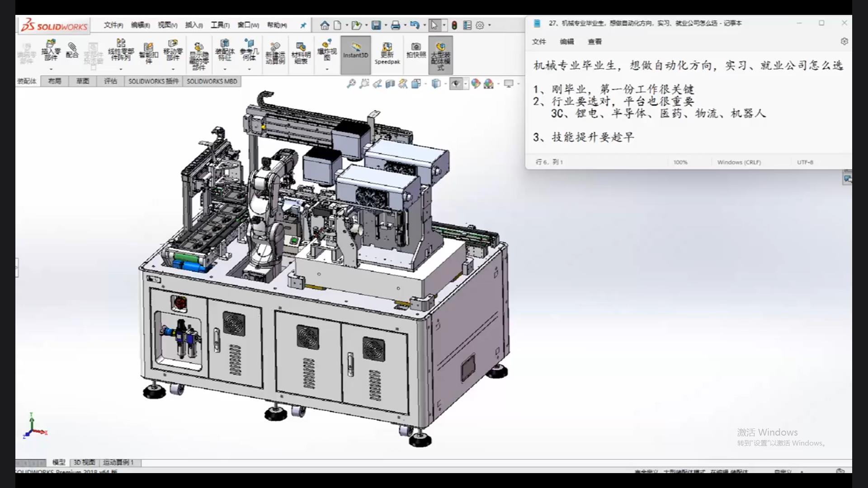
Task: Toggle Hide/Show Items eye icon
Action: 456,84
